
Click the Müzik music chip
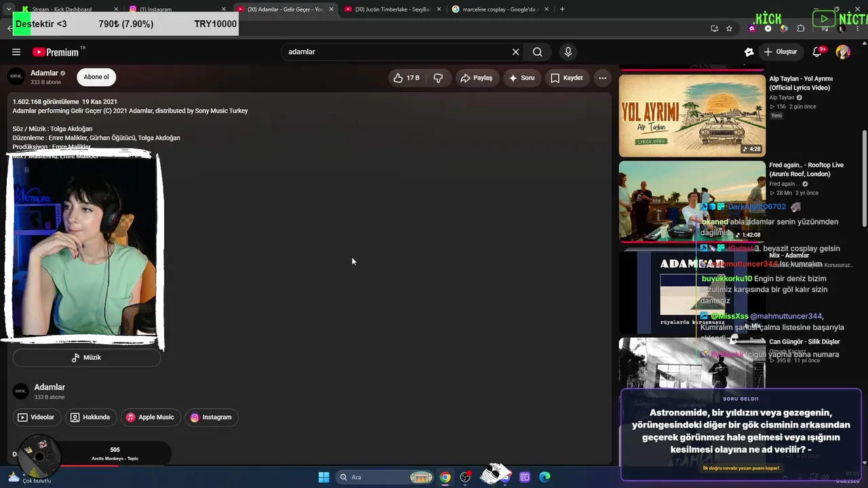click(x=87, y=358)
